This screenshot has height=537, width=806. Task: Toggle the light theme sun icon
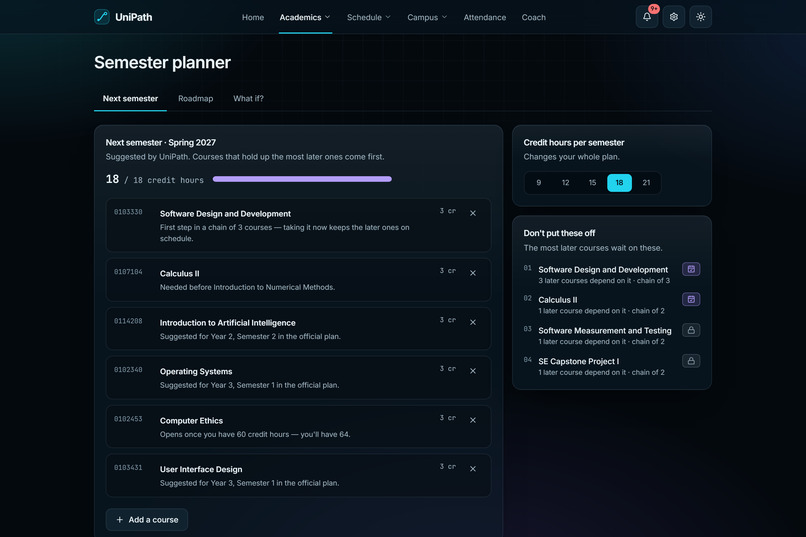[x=700, y=17]
